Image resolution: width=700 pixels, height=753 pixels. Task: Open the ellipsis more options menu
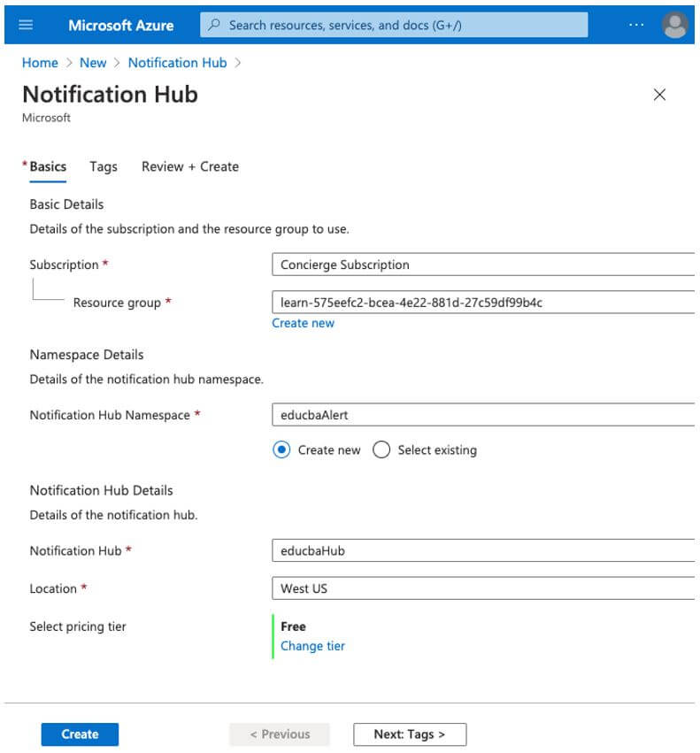tap(636, 25)
